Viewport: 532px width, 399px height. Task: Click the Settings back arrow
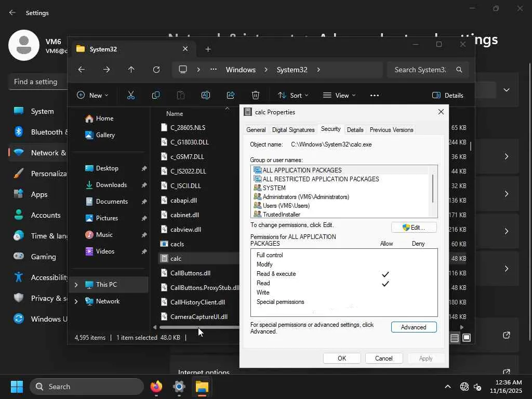pyautogui.click(x=12, y=12)
